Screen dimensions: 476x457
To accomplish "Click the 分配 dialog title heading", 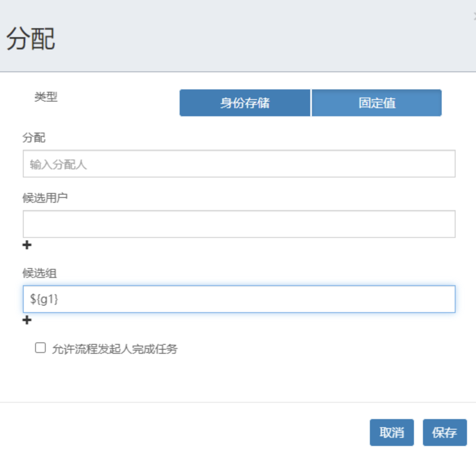I will 31,39.
